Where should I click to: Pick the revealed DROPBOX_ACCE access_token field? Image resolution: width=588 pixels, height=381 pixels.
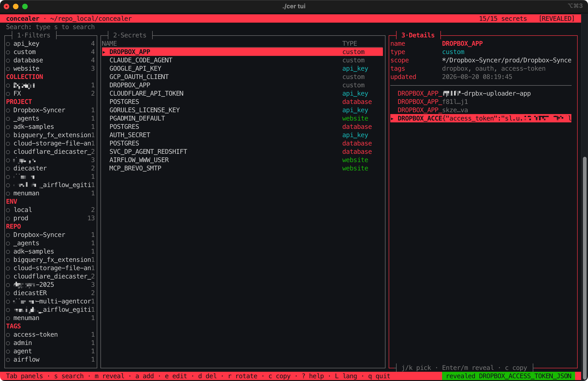[481, 119]
